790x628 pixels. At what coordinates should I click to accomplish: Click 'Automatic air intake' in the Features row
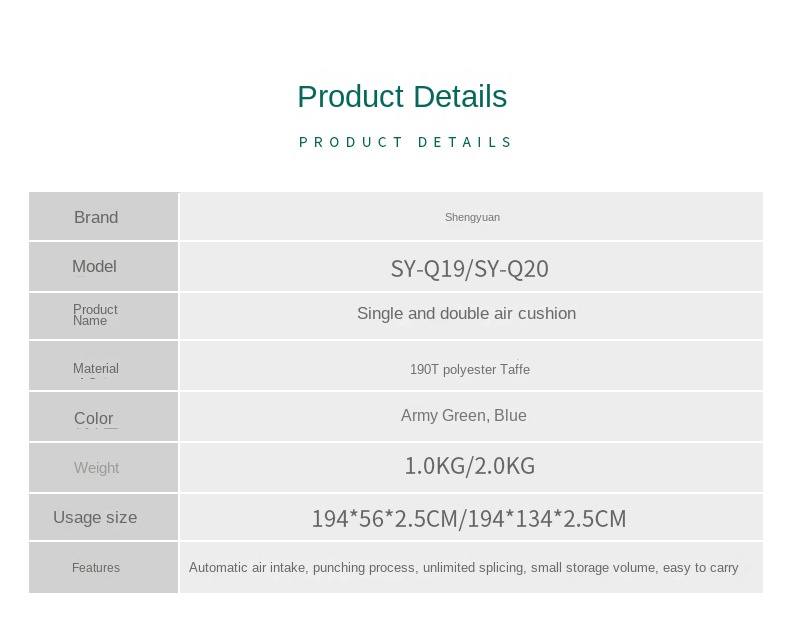pos(247,567)
